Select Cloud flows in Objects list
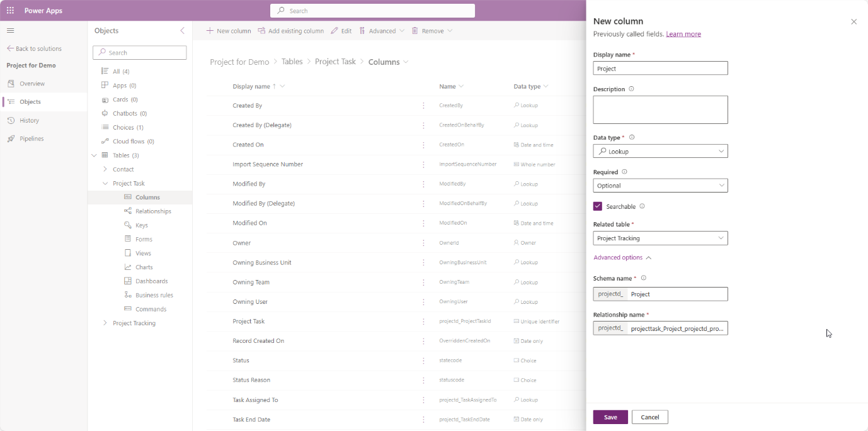 point(133,142)
